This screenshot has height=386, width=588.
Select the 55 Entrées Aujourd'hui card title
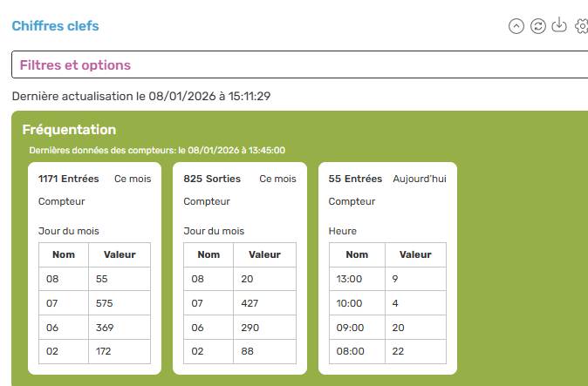[x=355, y=179]
